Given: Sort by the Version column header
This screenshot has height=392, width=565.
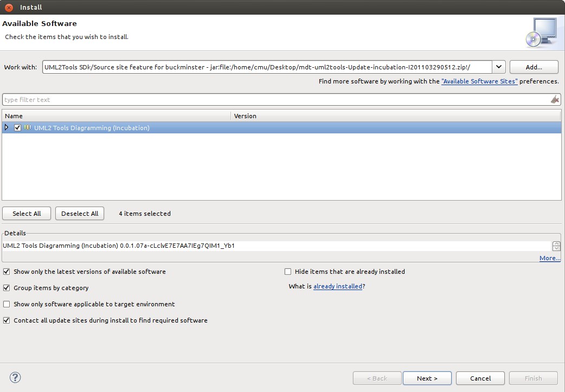Looking at the screenshot, I should coord(396,116).
